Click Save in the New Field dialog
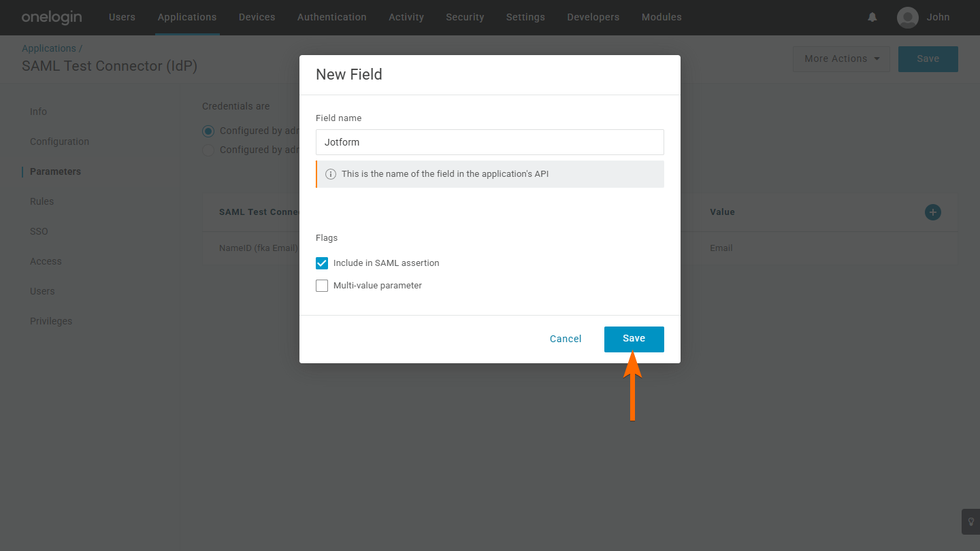The height and width of the screenshot is (551, 980). point(634,339)
